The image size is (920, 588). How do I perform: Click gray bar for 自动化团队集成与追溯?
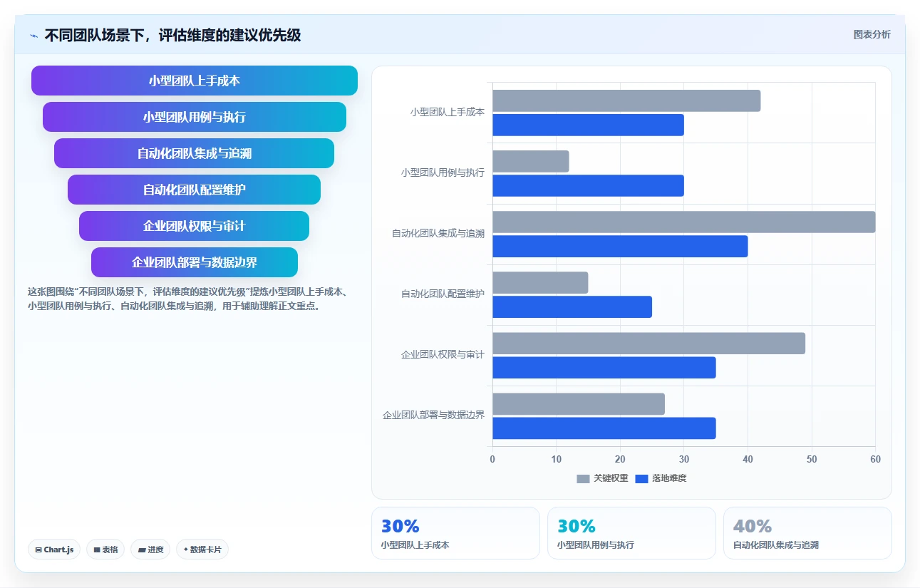coord(684,222)
